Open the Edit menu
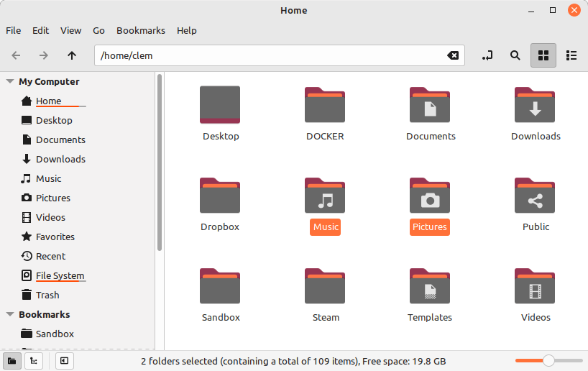 [40, 30]
